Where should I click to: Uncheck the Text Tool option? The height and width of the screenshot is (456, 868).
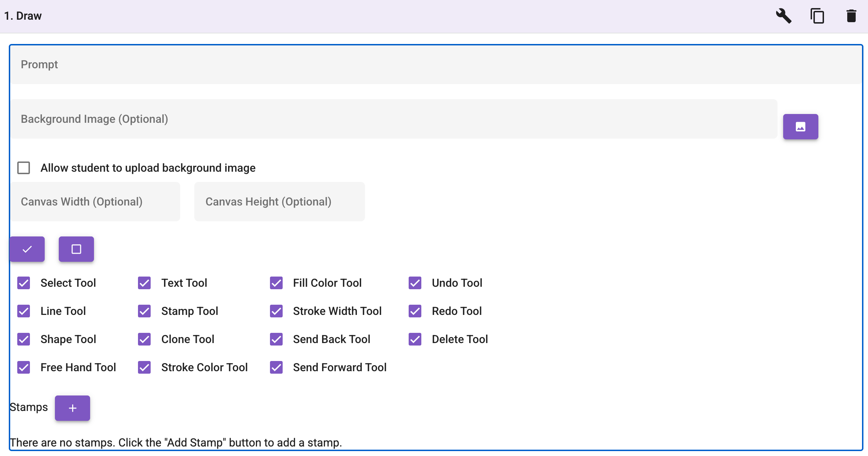tap(144, 283)
